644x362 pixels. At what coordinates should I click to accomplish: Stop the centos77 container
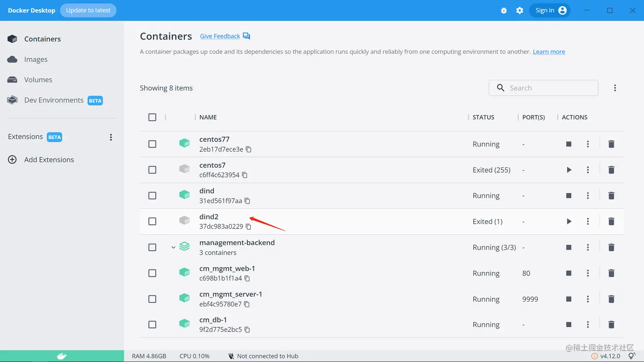click(x=569, y=144)
